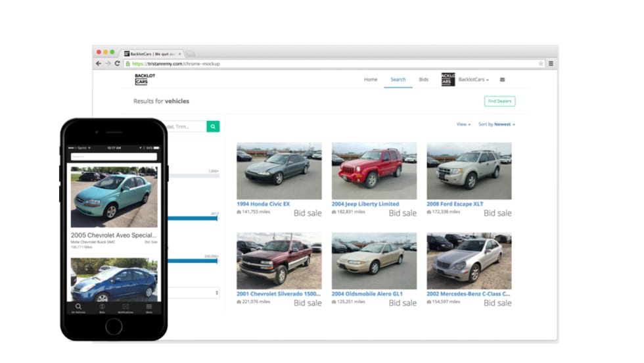Image resolution: width=644 pixels, height=363 pixels.
Task: Expand the View dropdown
Action: click(463, 124)
